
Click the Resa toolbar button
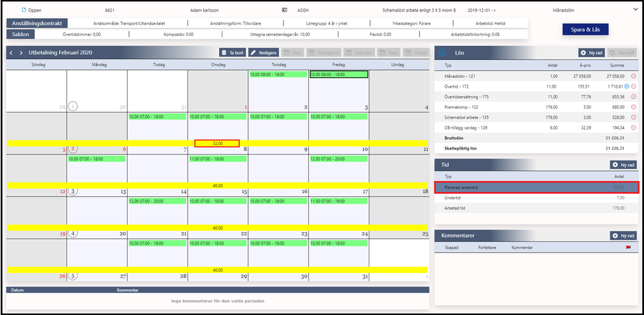pos(389,53)
